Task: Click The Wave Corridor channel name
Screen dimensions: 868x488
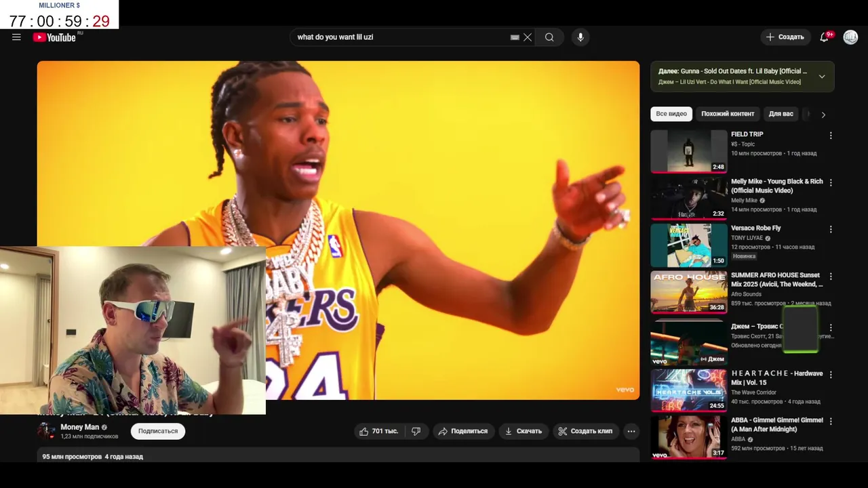Action: [753, 392]
